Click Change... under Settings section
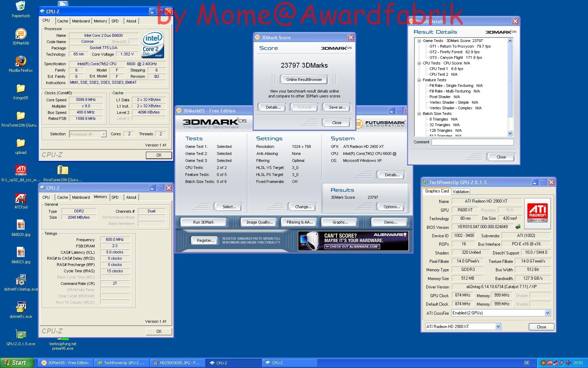 tap(303, 207)
